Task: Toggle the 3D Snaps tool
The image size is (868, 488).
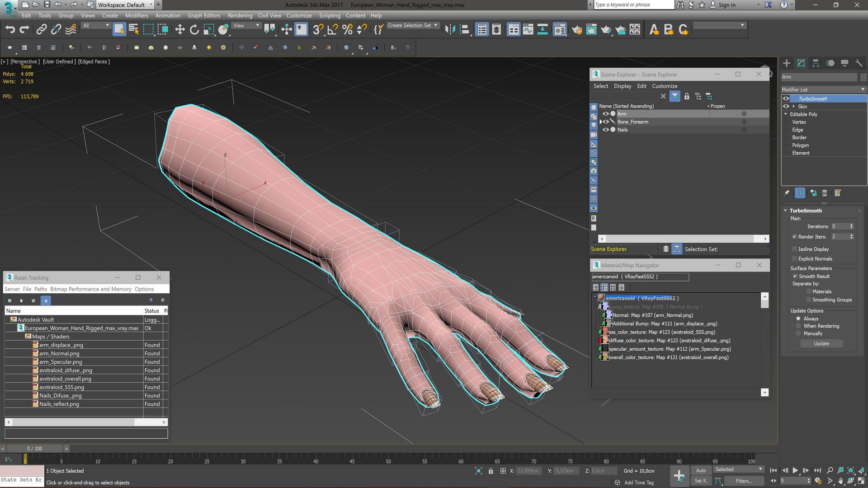Action: [318, 29]
